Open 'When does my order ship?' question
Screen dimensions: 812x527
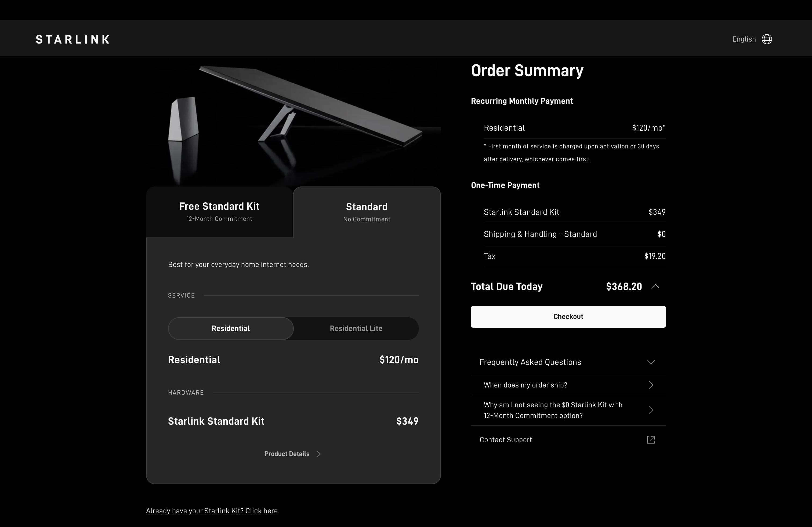(568, 385)
